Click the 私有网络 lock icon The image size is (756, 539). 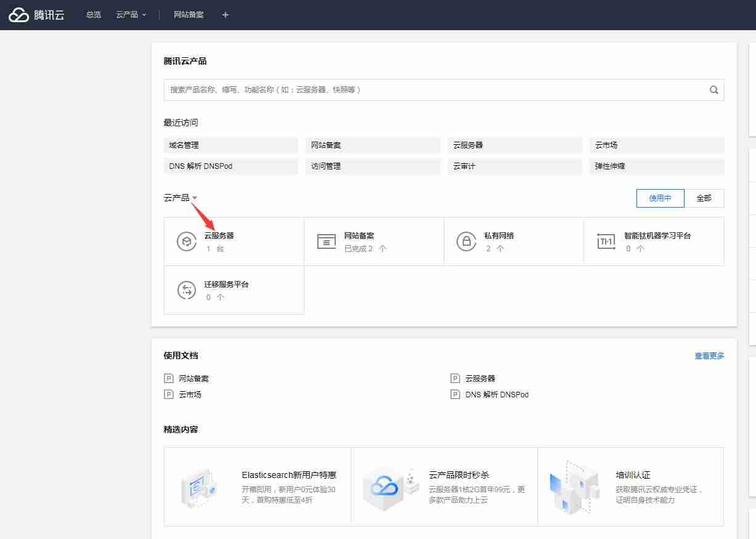pos(466,241)
